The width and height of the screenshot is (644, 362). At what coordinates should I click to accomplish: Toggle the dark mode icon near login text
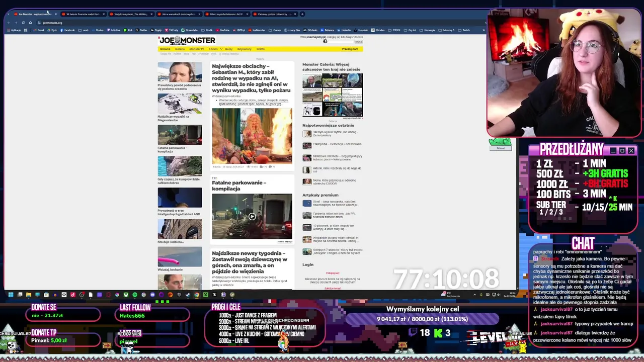(325, 41)
